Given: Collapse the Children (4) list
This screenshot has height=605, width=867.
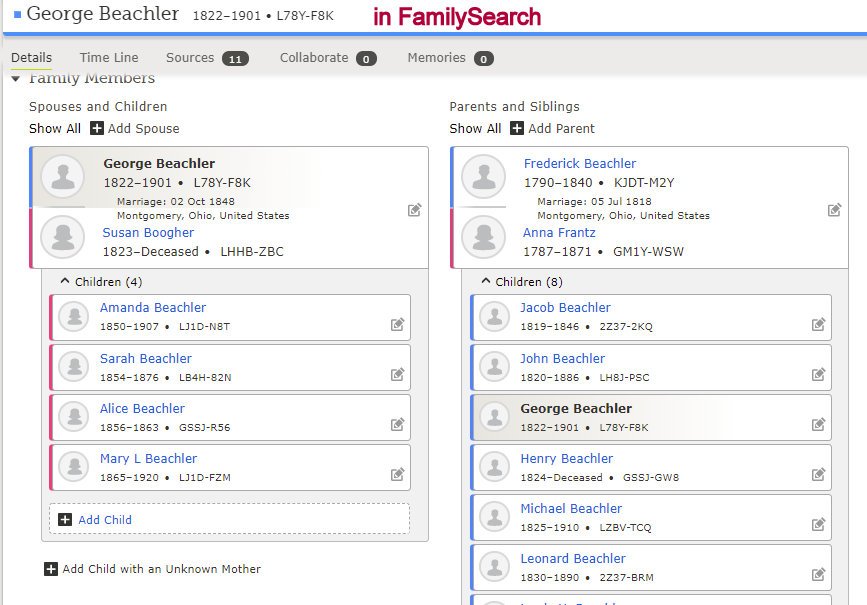Looking at the screenshot, I should 66,282.
